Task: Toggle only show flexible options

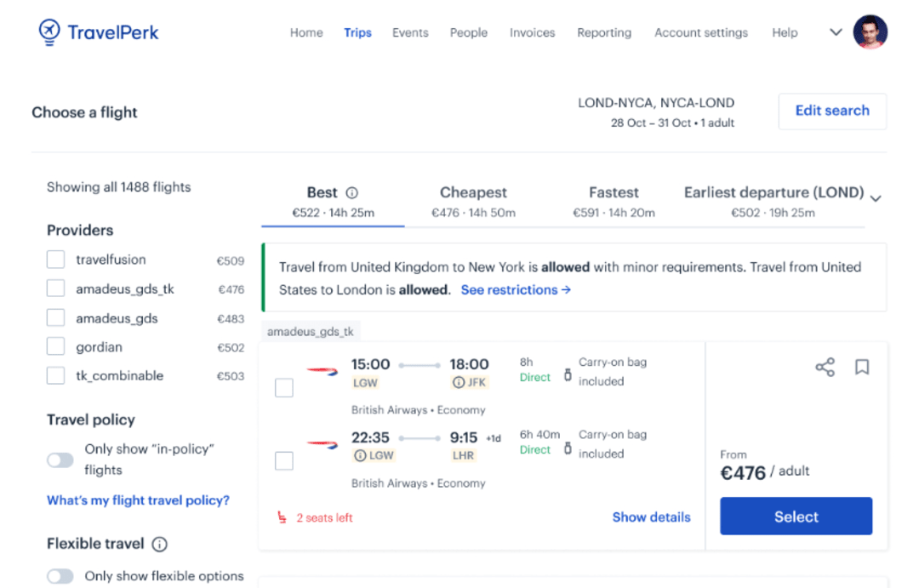Action: [60, 576]
